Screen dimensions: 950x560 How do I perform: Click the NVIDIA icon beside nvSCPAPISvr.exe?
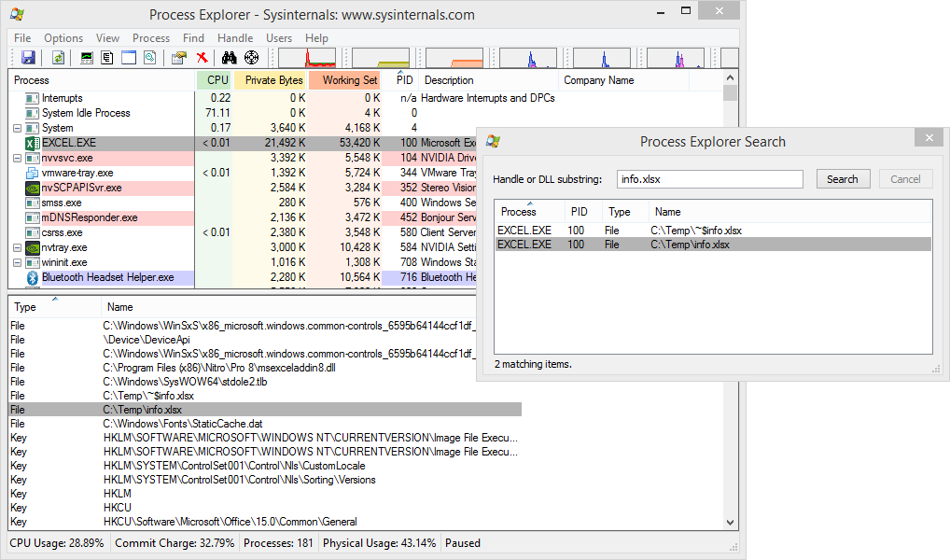coord(32,188)
